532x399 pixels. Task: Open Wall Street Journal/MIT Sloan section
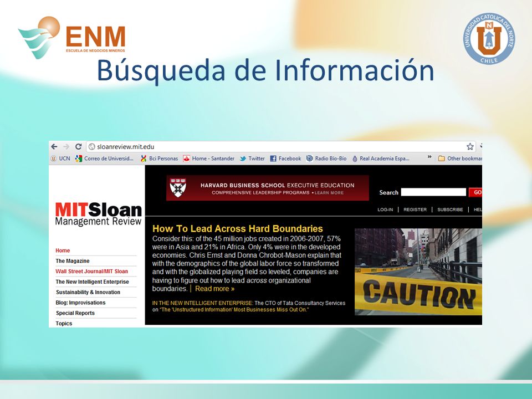[91, 272]
